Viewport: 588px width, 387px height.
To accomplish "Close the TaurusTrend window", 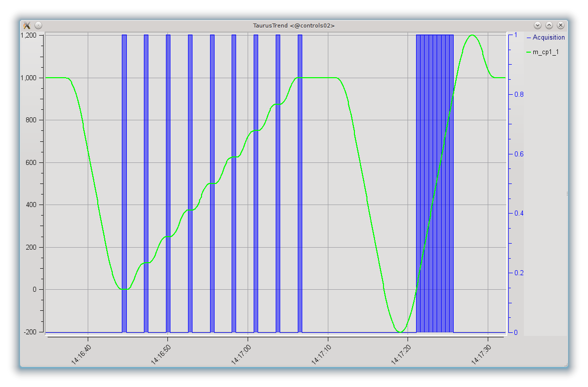I will click(x=560, y=25).
